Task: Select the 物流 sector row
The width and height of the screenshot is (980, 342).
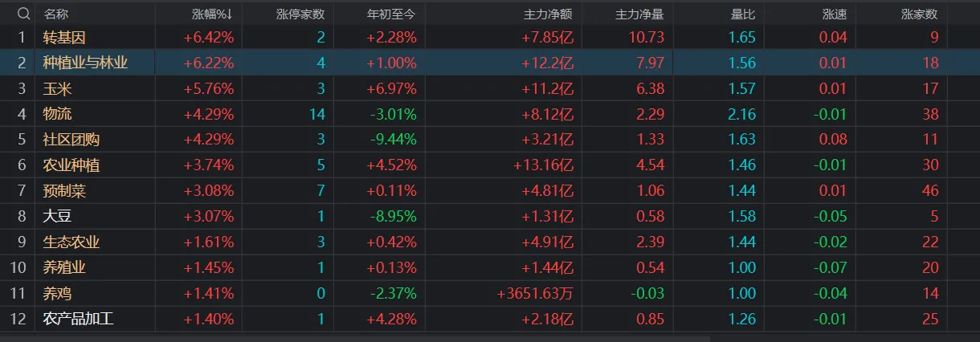Action: click(x=57, y=114)
